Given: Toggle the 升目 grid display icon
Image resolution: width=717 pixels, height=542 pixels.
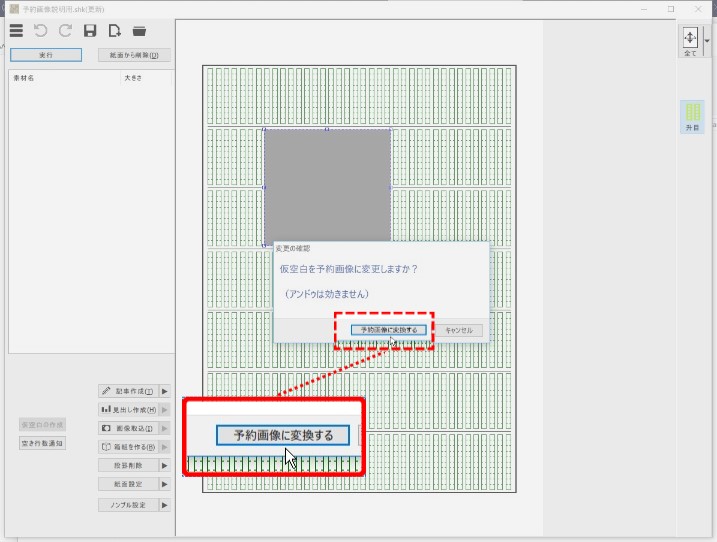Looking at the screenshot, I should pyautogui.click(x=692, y=116).
